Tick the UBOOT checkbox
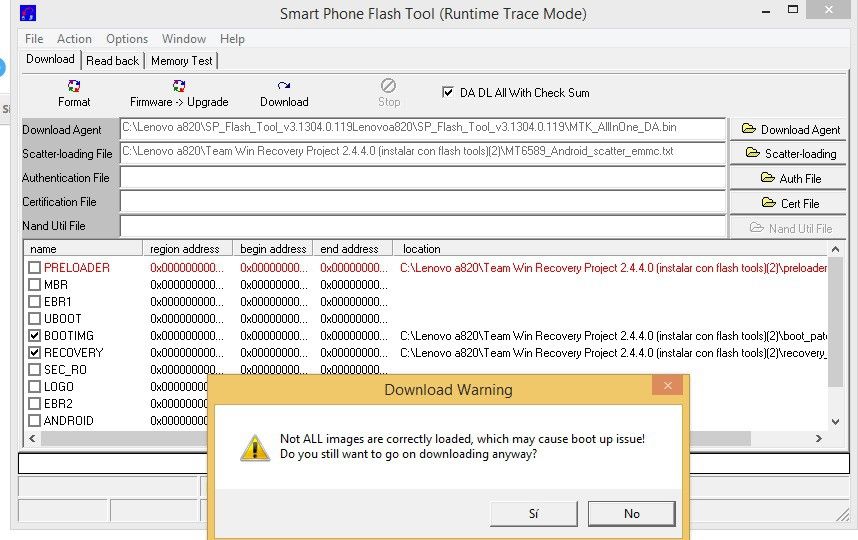The width and height of the screenshot is (858, 540). point(34,318)
